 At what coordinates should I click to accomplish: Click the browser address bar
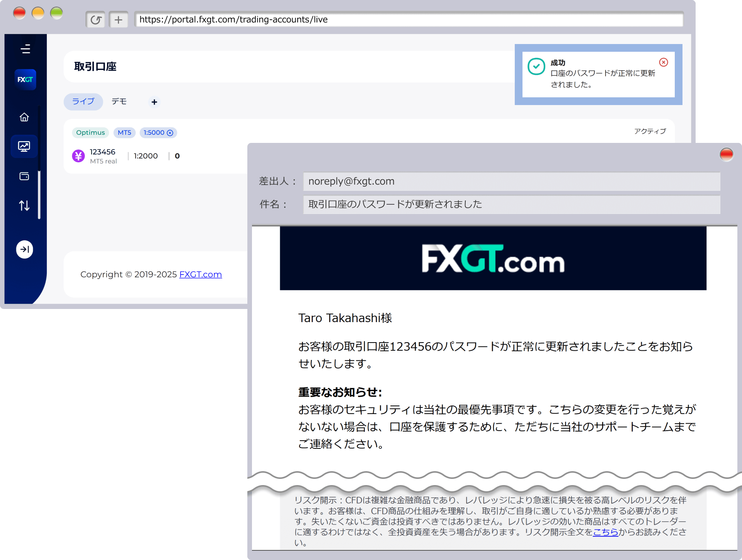coord(409,20)
